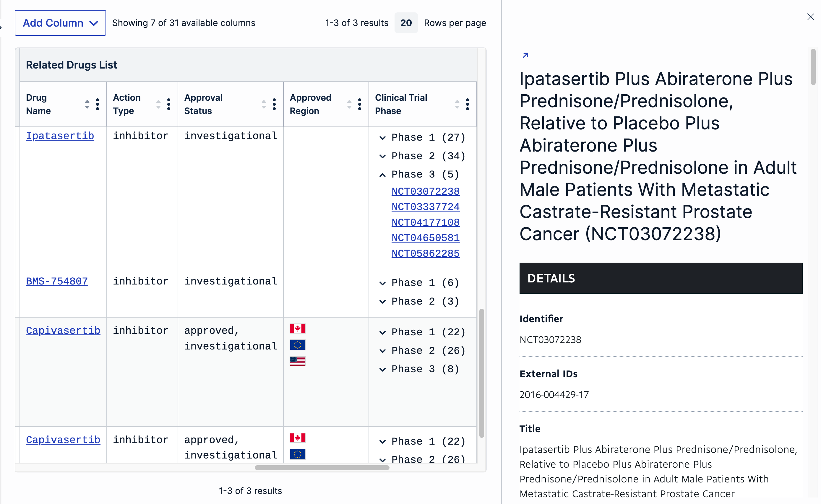Collapse Ipatasertib Phase 3 (5) trials

point(382,175)
